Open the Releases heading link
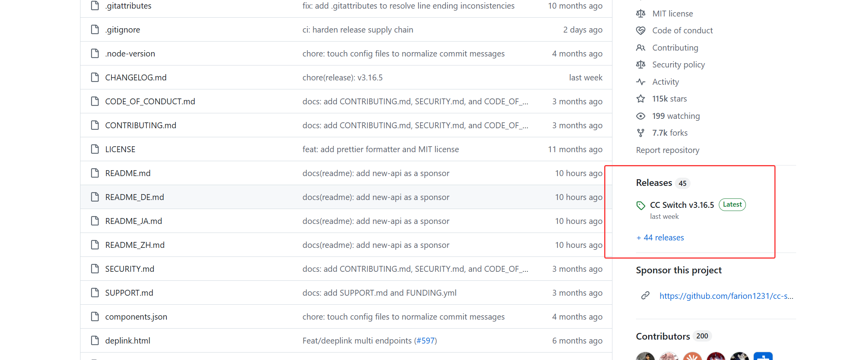Viewport: 868px width, 360px height. point(654,183)
